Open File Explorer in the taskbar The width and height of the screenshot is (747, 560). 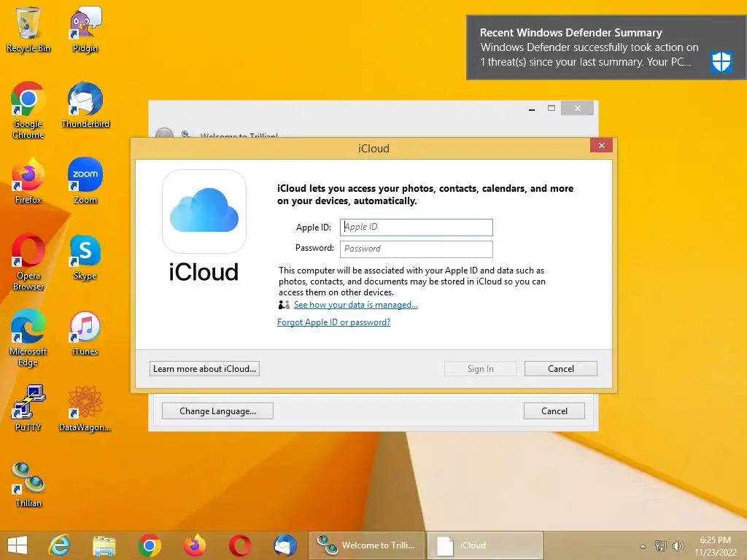104,545
